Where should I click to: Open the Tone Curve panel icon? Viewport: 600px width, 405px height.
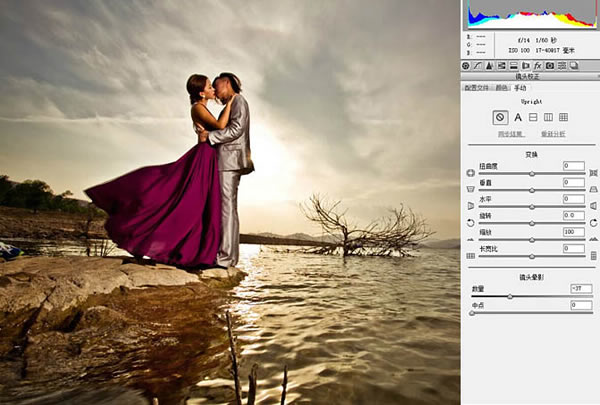pos(478,66)
